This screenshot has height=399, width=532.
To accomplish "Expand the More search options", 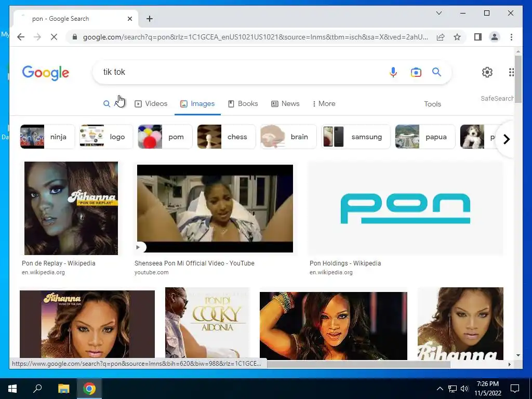I will 324,104.
